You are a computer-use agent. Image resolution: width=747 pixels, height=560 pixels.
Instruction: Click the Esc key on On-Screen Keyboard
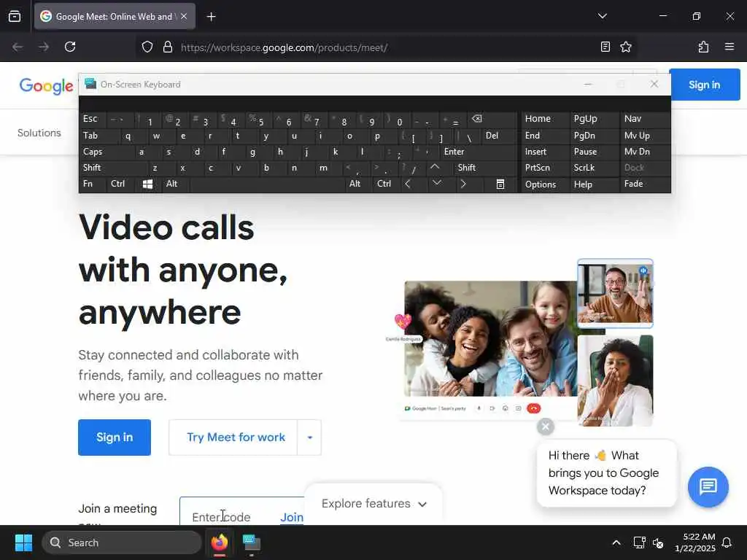click(93, 119)
